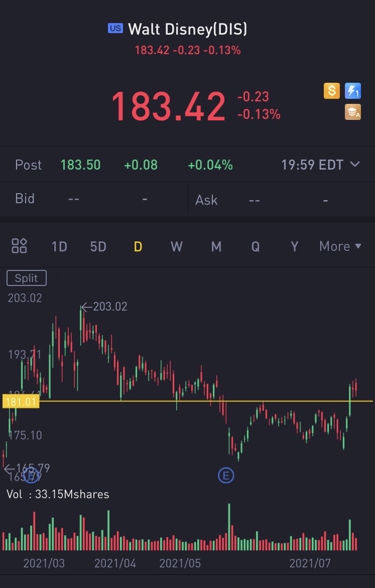Select the M monthly chart tab
This screenshot has width=375, height=588.
(x=216, y=247)
